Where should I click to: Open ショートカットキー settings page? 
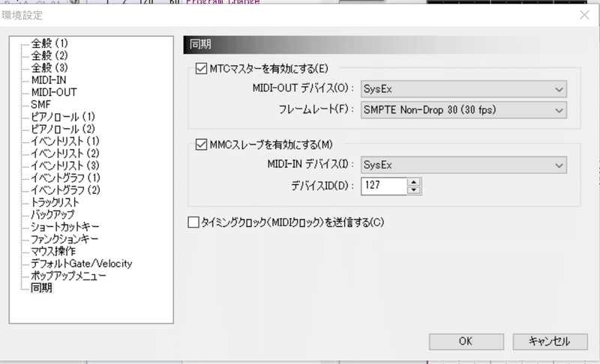pyautogui.click(x=64, y=226)
